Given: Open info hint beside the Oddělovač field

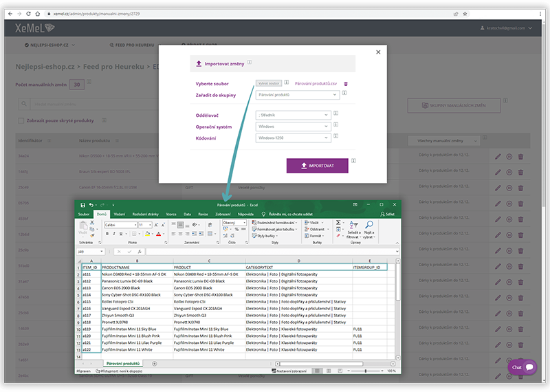Looking at the screenshot, I should click(335, 113).
